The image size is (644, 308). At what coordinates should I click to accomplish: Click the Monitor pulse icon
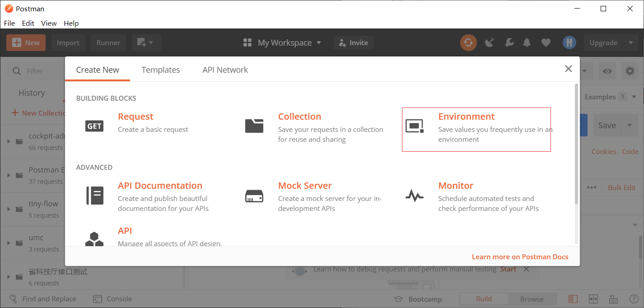click(415, 196)
